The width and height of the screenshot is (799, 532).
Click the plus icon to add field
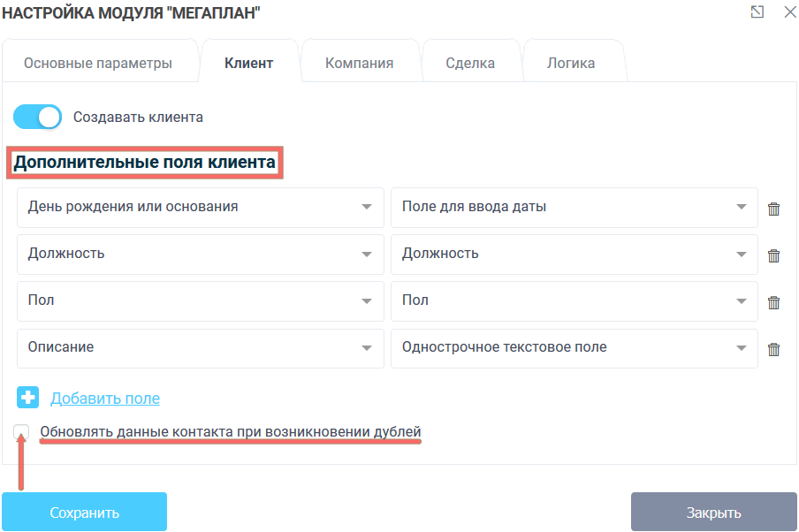(27, 398)
